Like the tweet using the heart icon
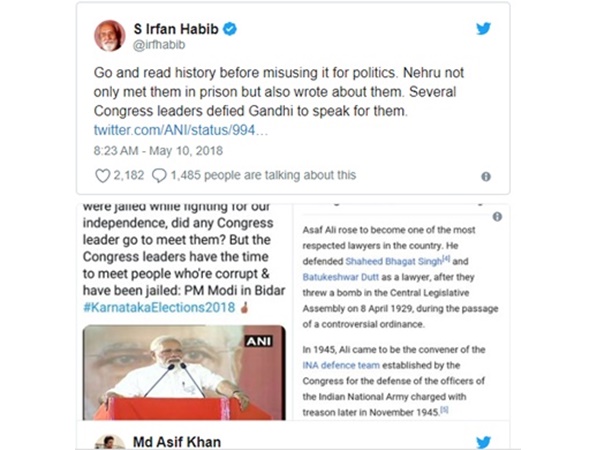The image size is (600, 450). click(102, 176)
